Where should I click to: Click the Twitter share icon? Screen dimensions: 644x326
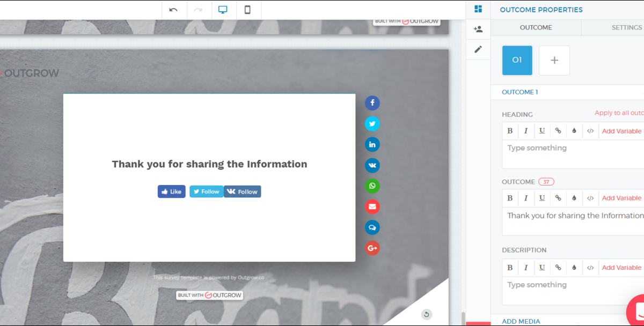[x=372, y=124]
